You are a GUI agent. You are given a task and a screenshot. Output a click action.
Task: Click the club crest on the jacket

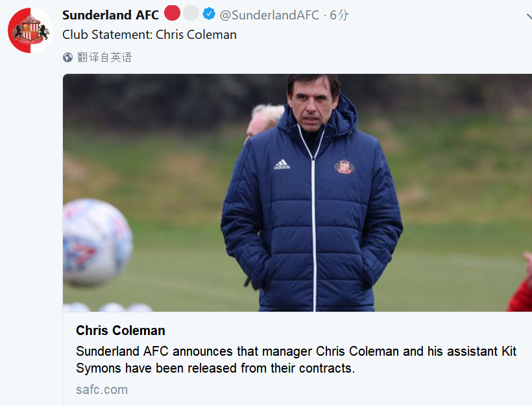coord(344,167)
